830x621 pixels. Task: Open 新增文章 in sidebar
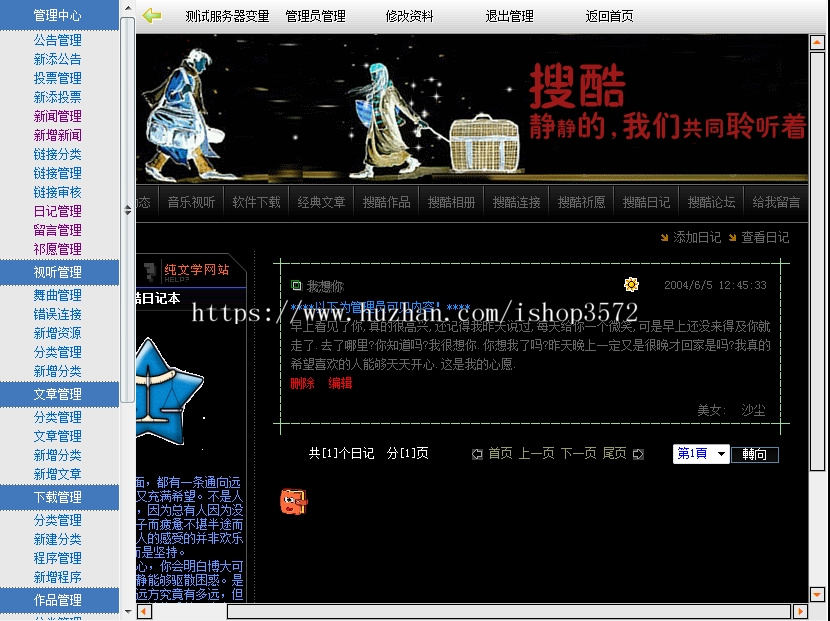58,474
